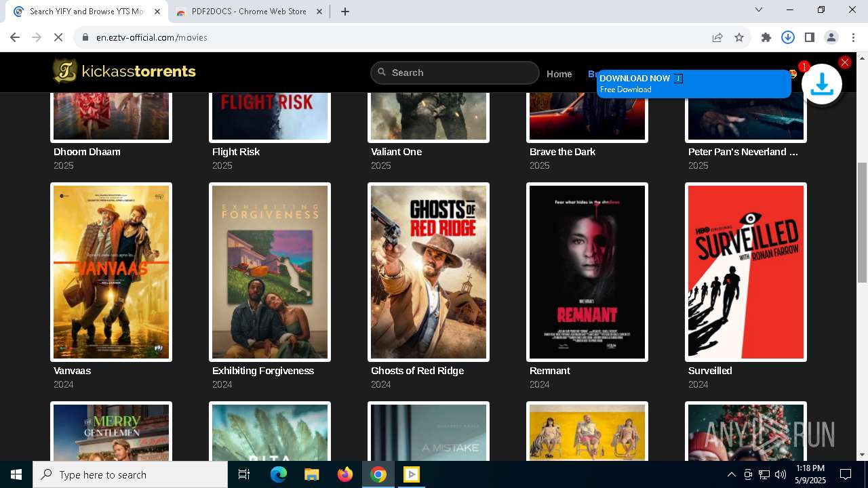This screenshot has height=488, width=868.
Task: Open the Surveilled movie poster
Action: pos(746,272)
